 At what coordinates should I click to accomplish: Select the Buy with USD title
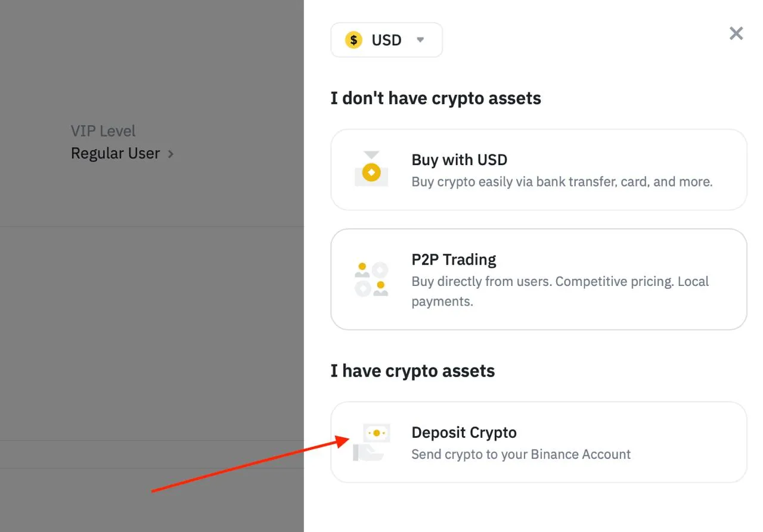coord(459,160)
